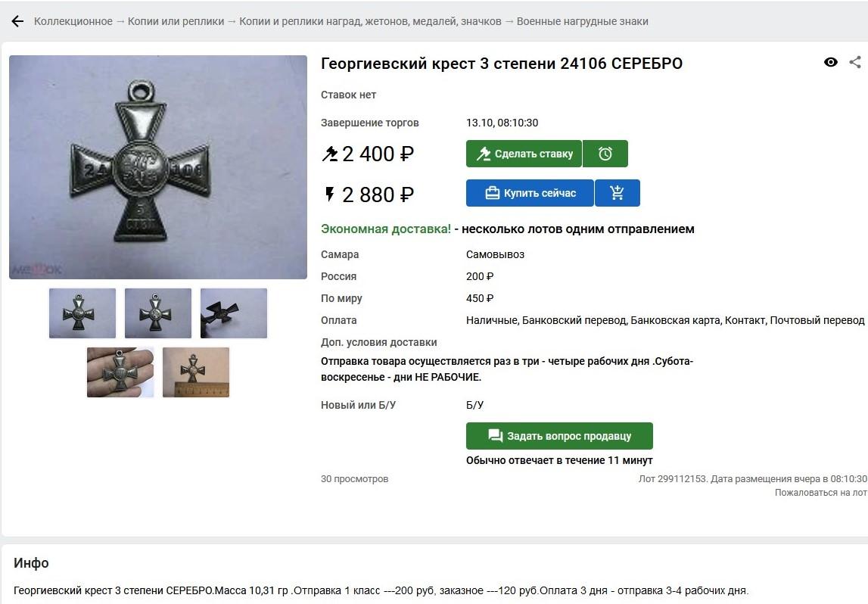The width and height of the screenshot is (868, 604).
Task: Open the main cross photo
Action: [x=157, y=167]
